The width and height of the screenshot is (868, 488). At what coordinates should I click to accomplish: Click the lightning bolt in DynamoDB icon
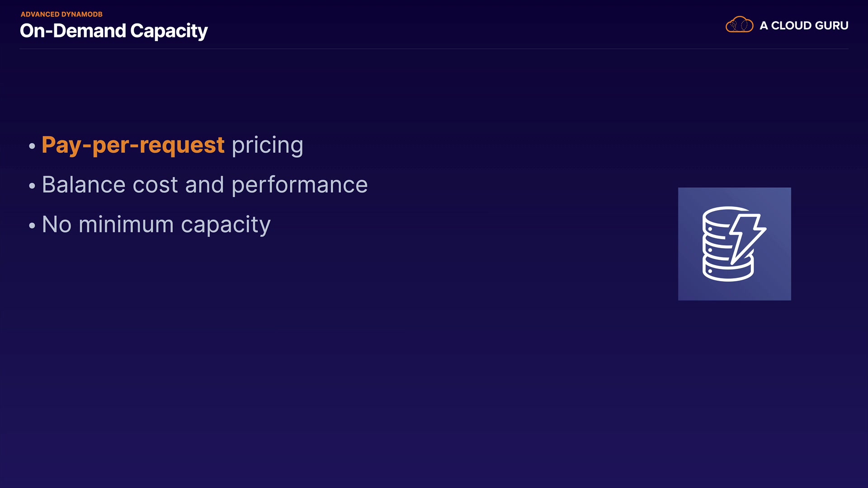(747, 237)
